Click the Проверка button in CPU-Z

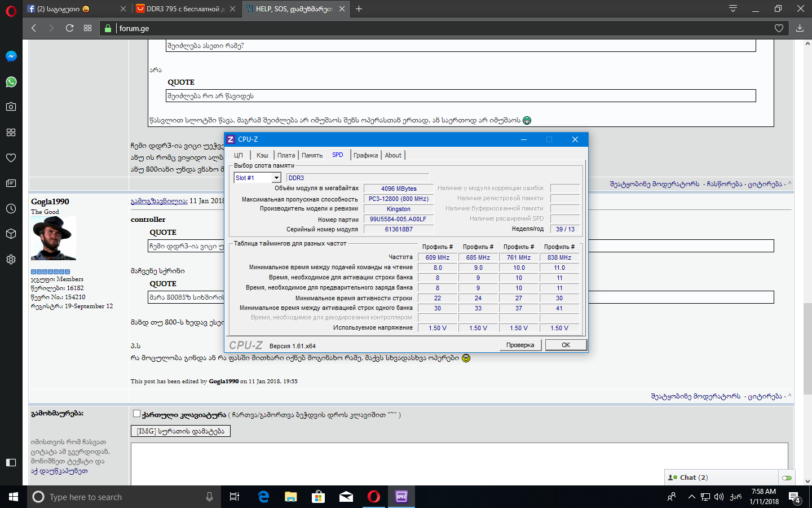pos(520,345)
